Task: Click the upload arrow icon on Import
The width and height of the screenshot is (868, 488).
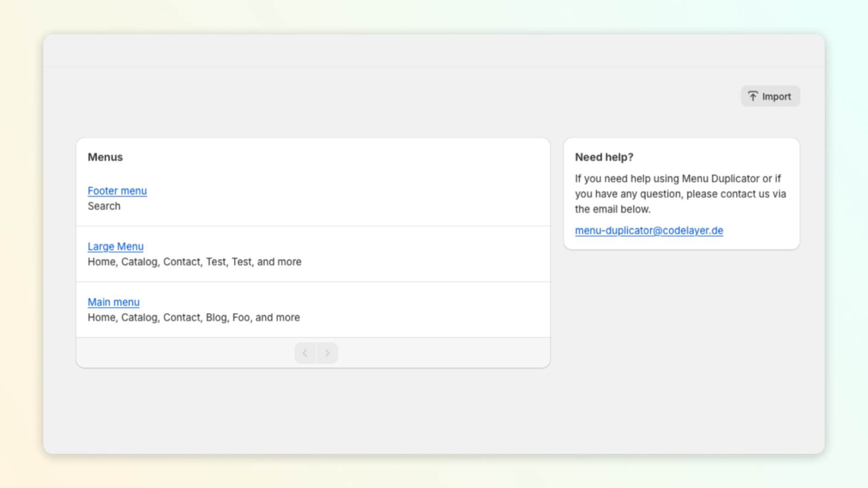Action: (754, 96)
